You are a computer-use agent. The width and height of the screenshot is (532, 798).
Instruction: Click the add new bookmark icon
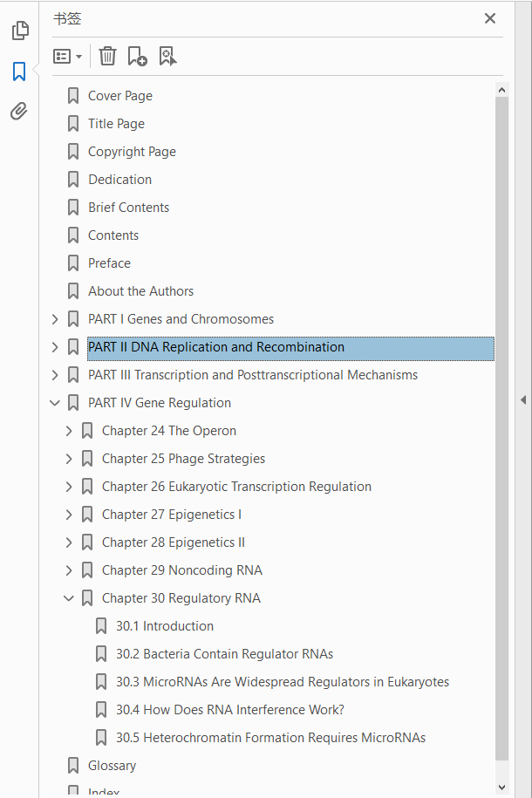(x=137, y=57)
